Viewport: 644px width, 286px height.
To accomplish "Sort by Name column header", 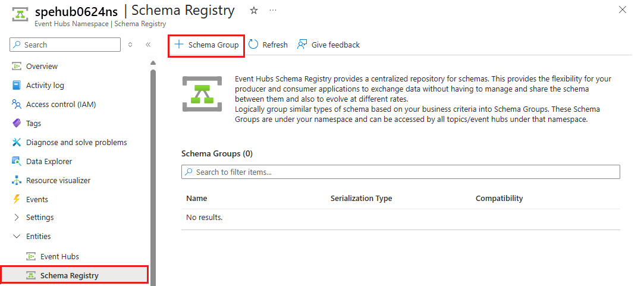I will 197,199.
